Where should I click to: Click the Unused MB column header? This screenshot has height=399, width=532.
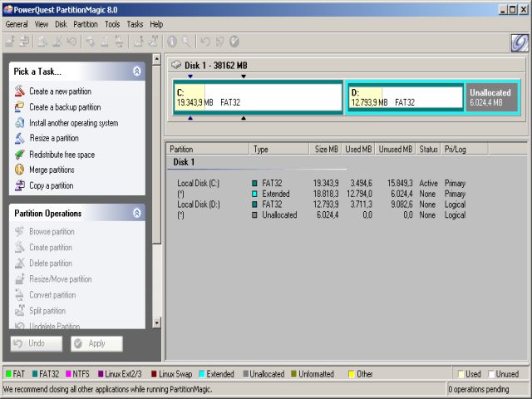[396, 149]
